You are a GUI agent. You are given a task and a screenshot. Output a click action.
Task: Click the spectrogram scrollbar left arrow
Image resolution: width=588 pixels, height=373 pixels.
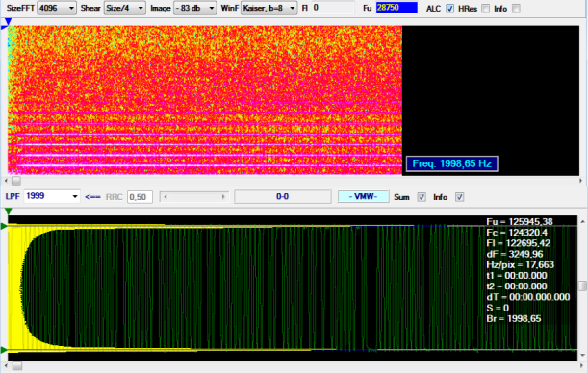pos(6,181)
